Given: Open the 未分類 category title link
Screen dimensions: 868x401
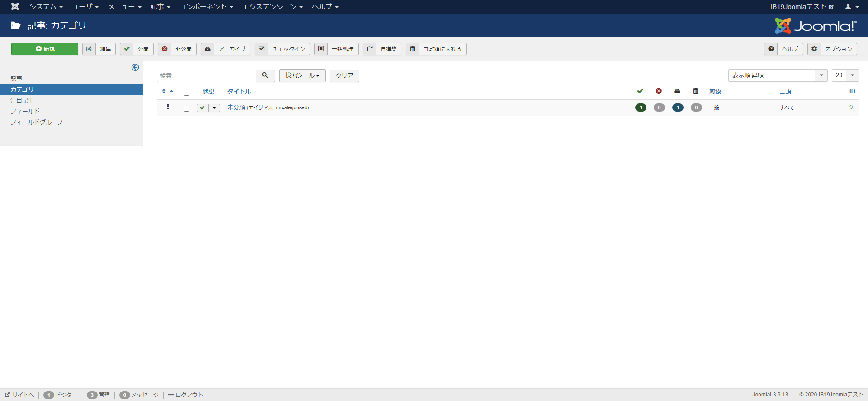Looking at the screenshot, I should (236, 107).
